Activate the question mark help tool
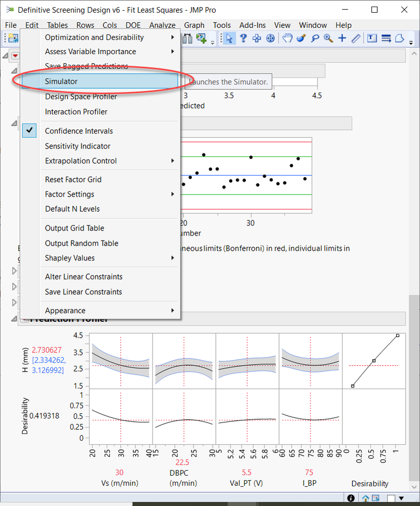420x506 pixels. point(243,38)
